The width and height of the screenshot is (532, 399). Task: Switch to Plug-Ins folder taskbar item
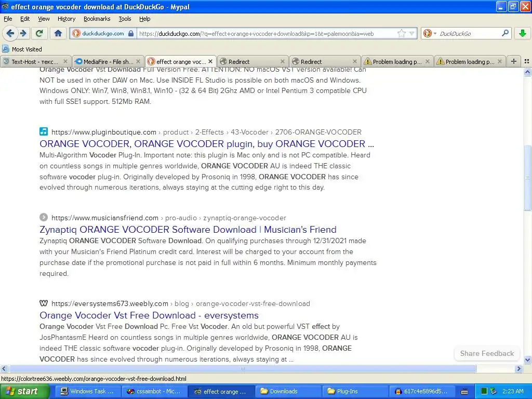[x=355, y=391]
